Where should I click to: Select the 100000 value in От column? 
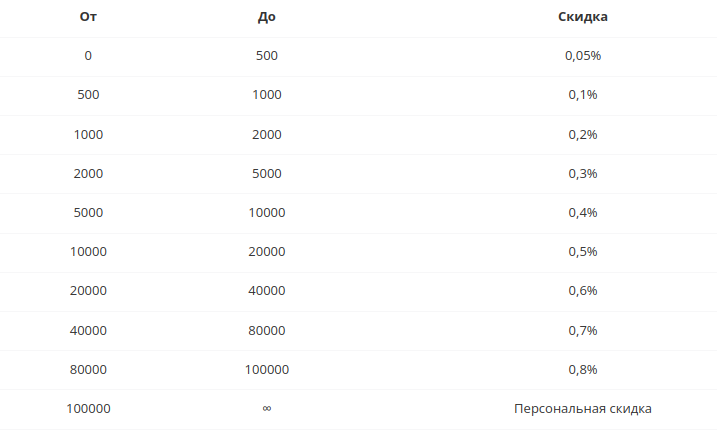tap(88, 408)
